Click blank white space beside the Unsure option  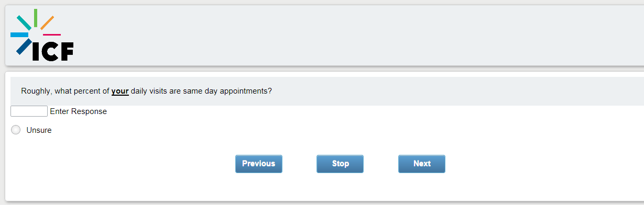(x=314, y=130)
